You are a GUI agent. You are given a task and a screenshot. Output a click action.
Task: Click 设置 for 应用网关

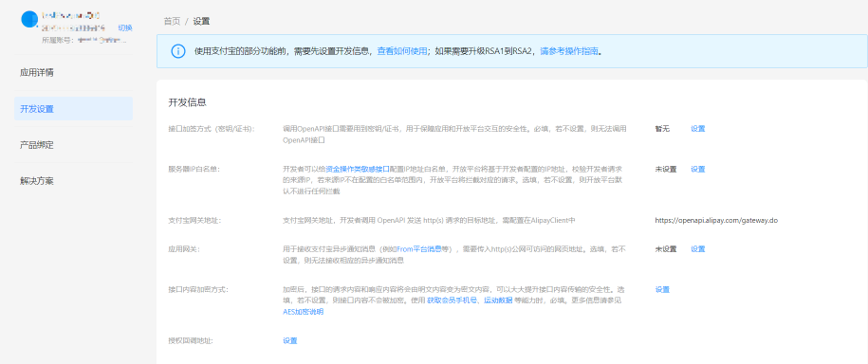(x=697, y=249)
